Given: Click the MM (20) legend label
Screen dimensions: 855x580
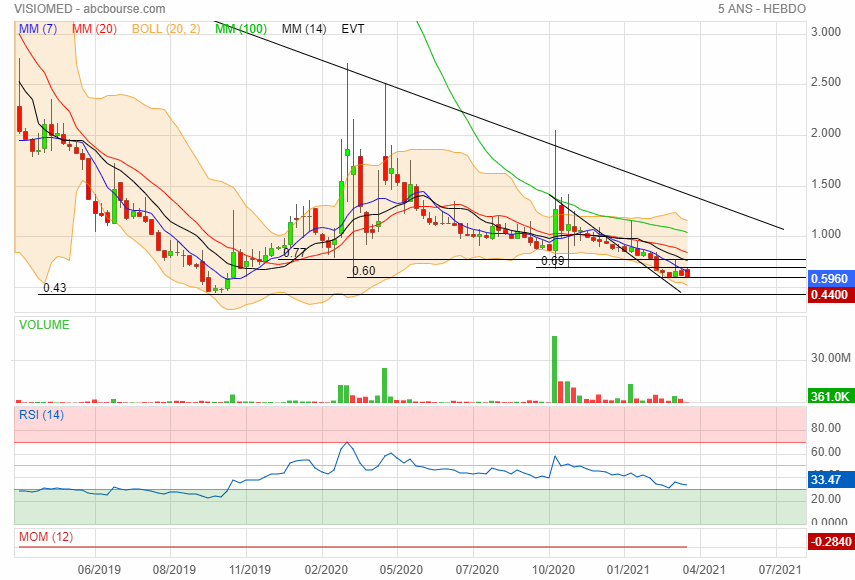Looking at the screenshot, I should [94, 29].
